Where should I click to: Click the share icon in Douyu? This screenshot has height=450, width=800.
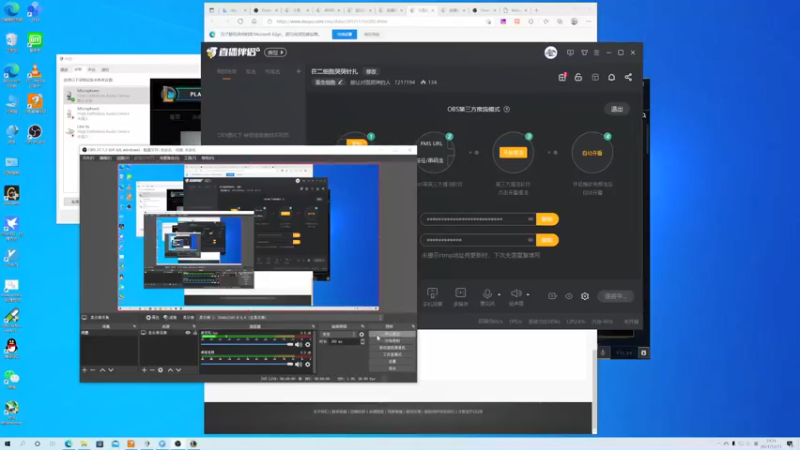(x=628, y=77)
